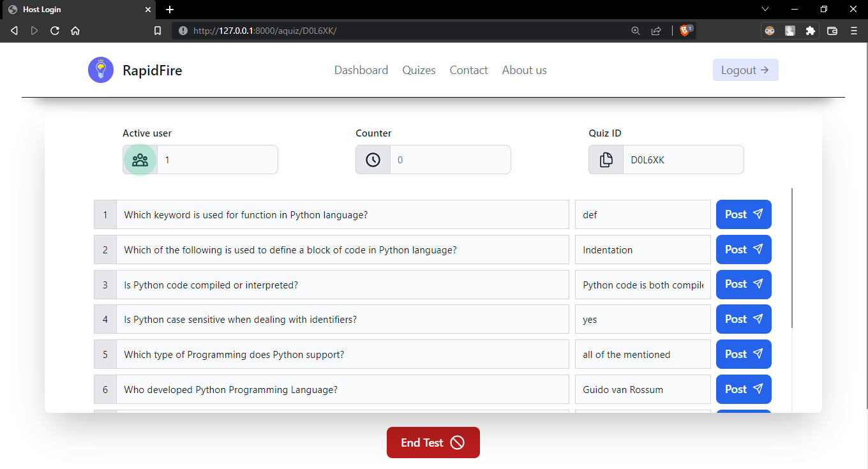Open the Dashboard navigation item
Screen dimensions: 868x469
point(361,70)
